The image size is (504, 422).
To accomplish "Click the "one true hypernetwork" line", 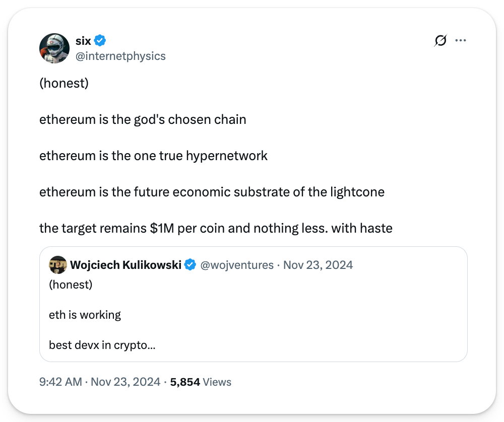I will click(x=153, y=156).
